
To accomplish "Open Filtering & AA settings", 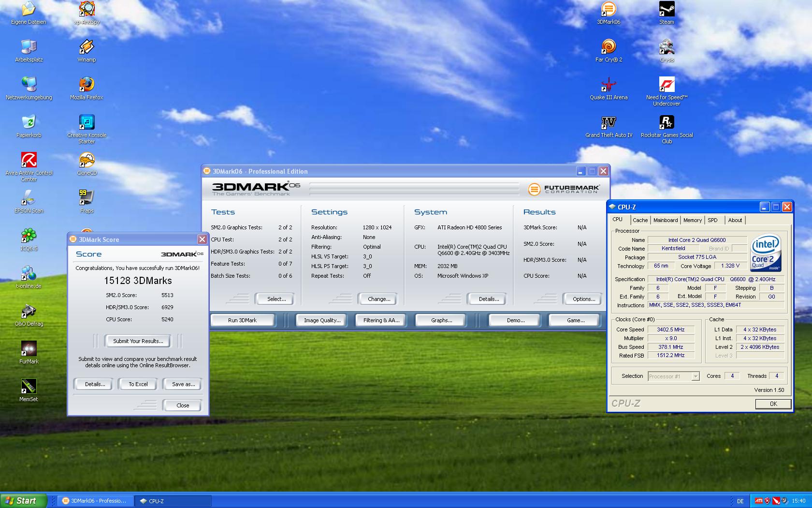I will click(x=381, y=320).
